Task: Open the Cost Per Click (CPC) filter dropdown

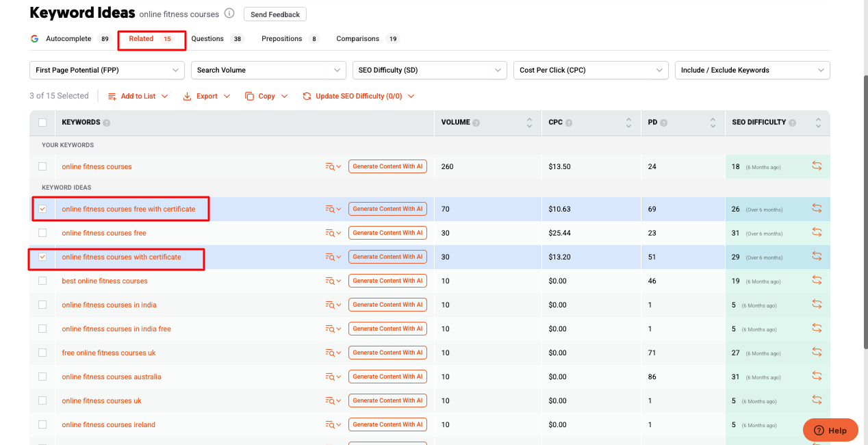Action: coord(591,70)
